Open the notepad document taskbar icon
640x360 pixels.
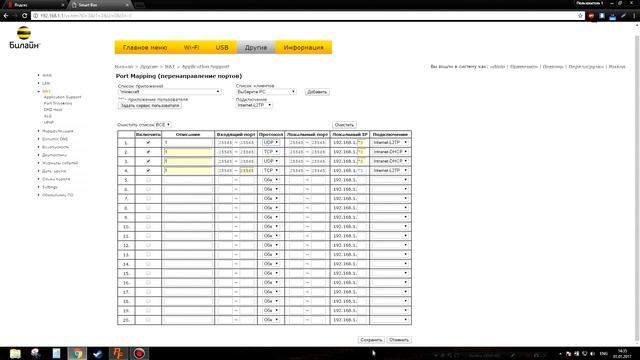(56, 353)
